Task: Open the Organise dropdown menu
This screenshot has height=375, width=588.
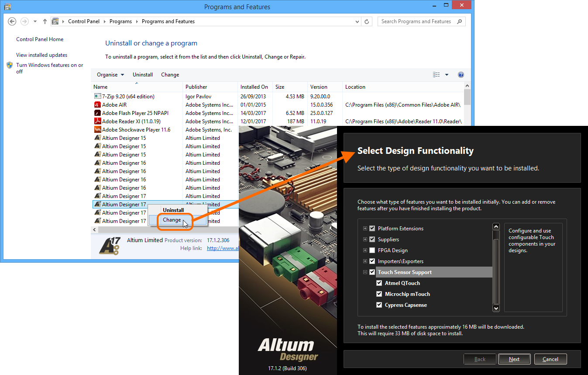Action: coord(110,75)
